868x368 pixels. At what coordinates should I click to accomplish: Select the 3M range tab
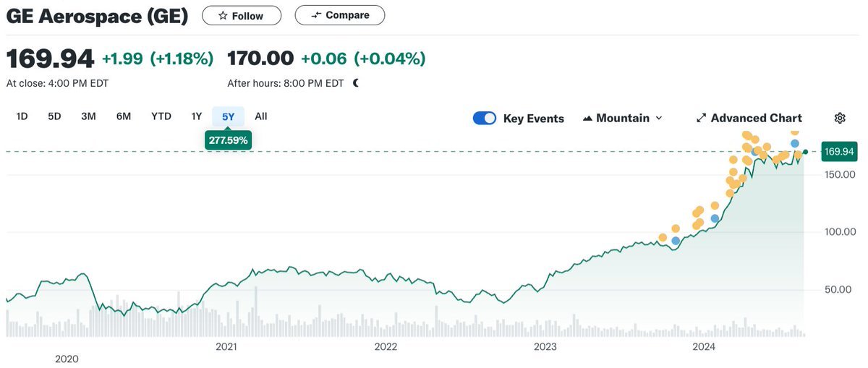88,116
